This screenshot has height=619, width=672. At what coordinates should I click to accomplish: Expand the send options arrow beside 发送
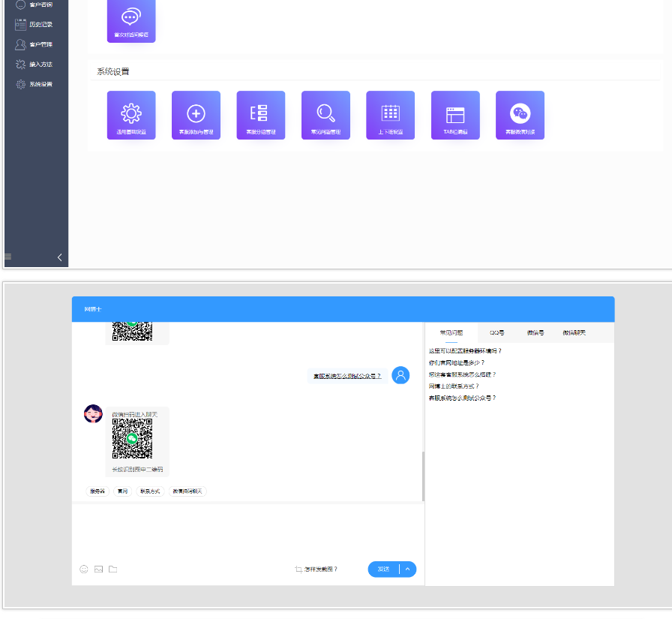[408, 569]
